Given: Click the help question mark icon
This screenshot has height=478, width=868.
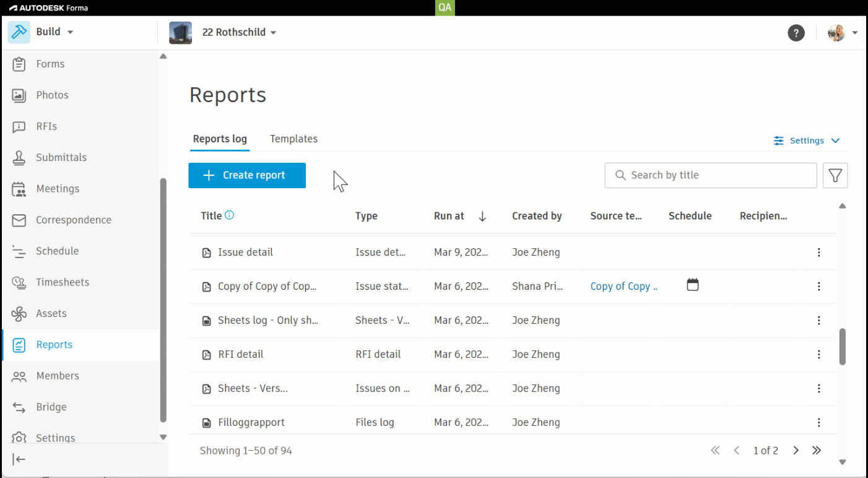Looking at the screenshot, I should [x=796, y=33].
